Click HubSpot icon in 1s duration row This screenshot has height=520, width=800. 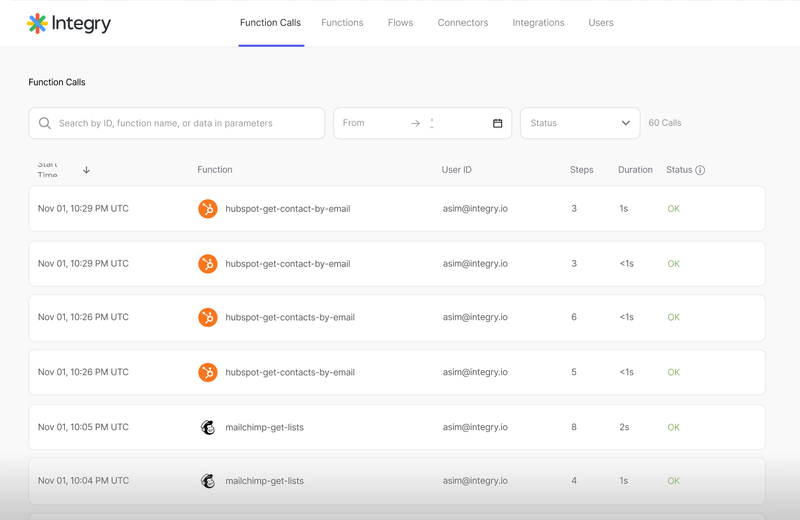(x=208, y=209)
